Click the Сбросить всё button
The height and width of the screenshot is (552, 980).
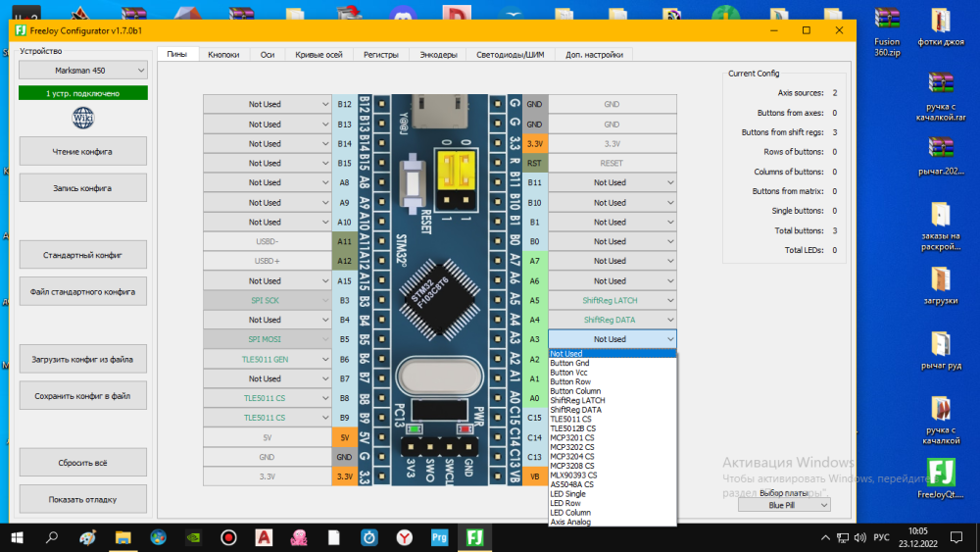click(x=83, y=461)
